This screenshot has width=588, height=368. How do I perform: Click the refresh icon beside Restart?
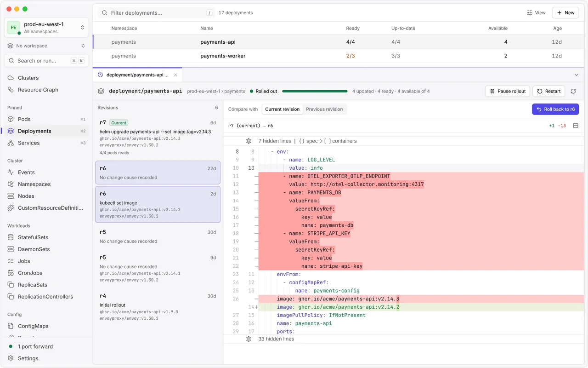pyautogui.click(x=573, y=91)
